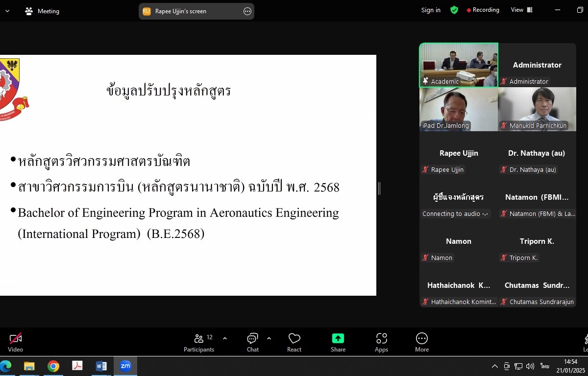This screenshot has height=376, width=588.
Task: Open the React emoji menu
Action: click(x=294, y=342)
